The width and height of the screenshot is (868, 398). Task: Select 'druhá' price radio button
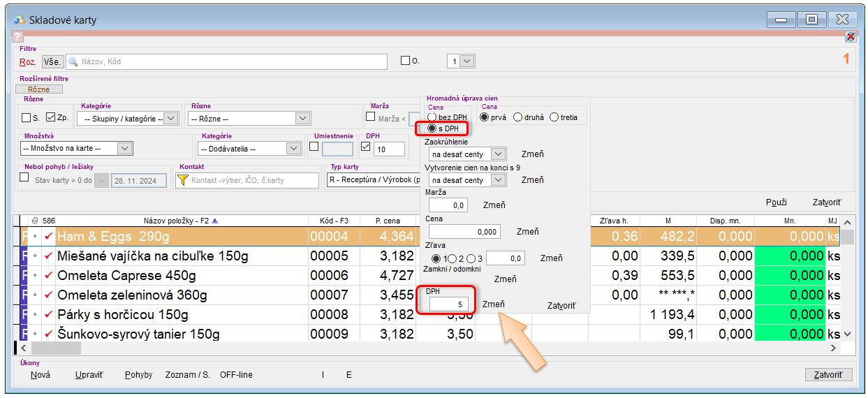[517, 117]
